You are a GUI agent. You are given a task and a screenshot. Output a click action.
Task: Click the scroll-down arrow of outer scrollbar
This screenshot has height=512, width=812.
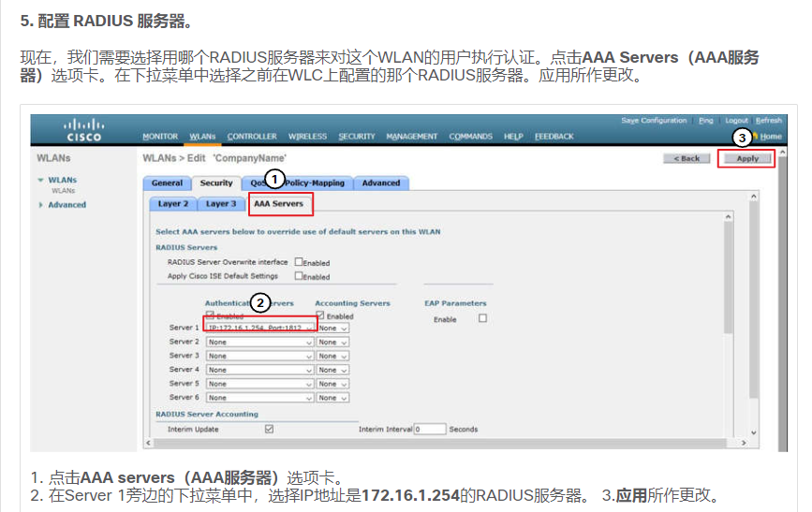point(755,434)
